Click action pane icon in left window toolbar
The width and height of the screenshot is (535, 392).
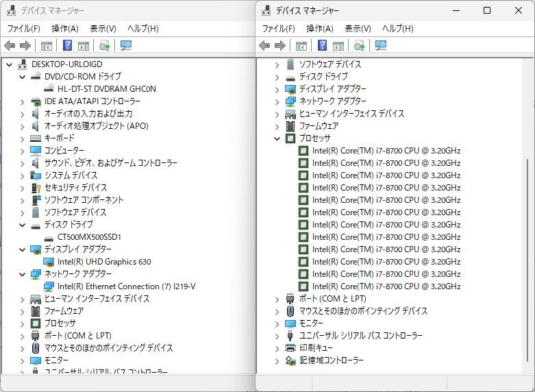click(84, 45)
